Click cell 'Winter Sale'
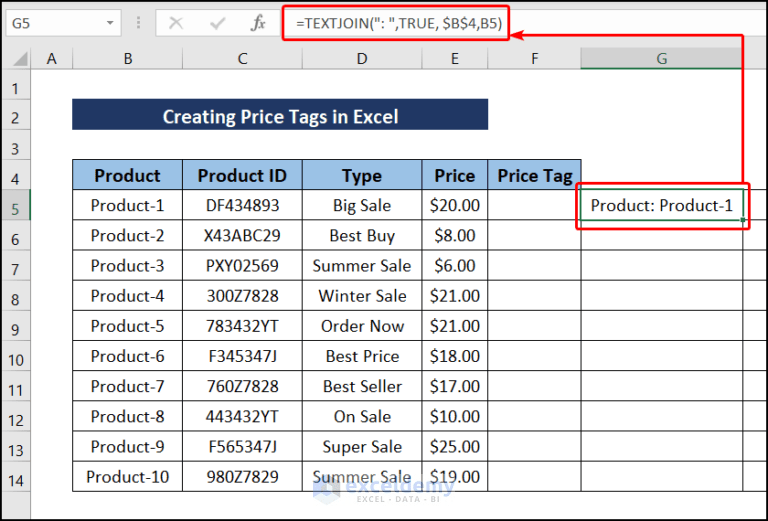Screen dimensions: 768x521 pyautogui.click(x=362, y=296)
